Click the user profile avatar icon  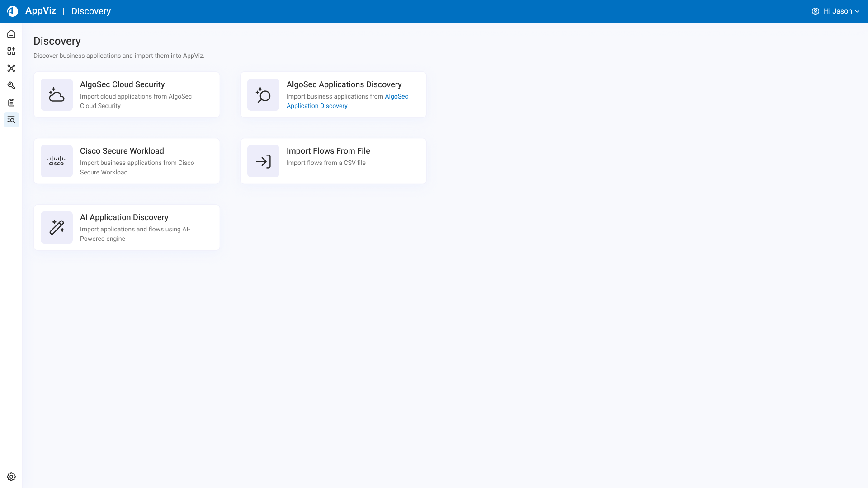point(815,11)
